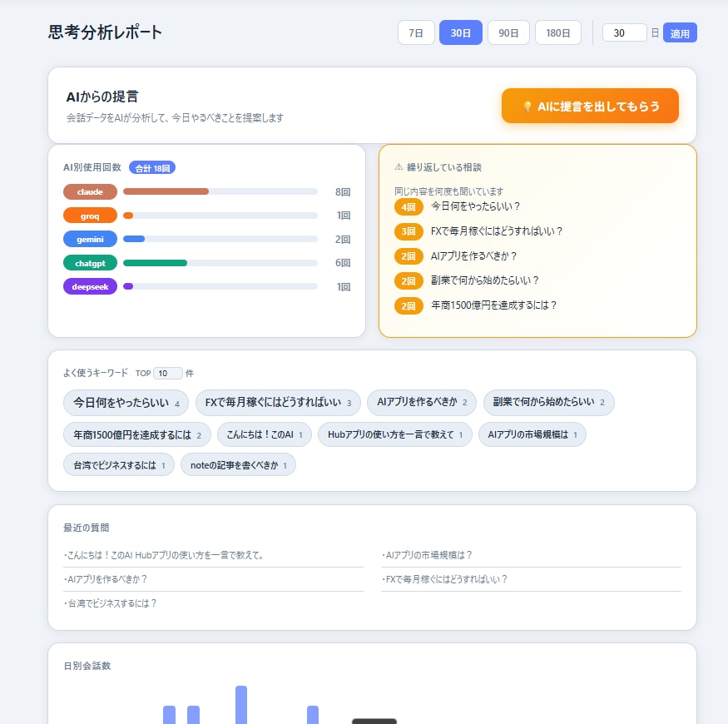Click keyword chip 副業で何から始めたらいい 2
The width and height of the screenshot is (728, 724).
coord(549,402)
